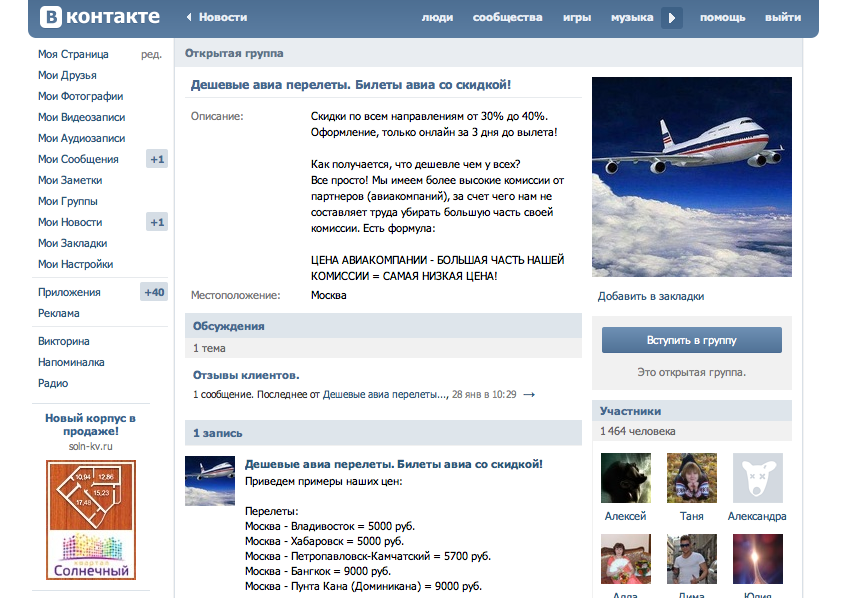This screenshot has height=598, width=848.
Task: Open Приложения in sidebar
Action: pos(69,292)
